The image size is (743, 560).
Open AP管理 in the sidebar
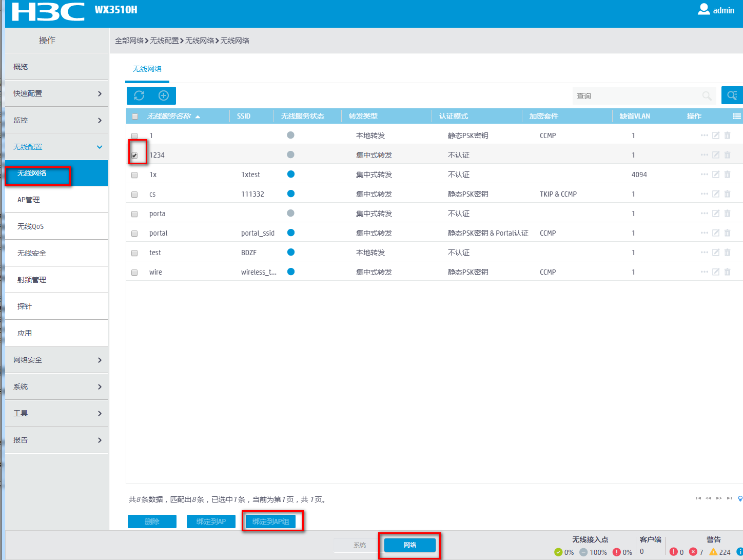coord(56,200)
